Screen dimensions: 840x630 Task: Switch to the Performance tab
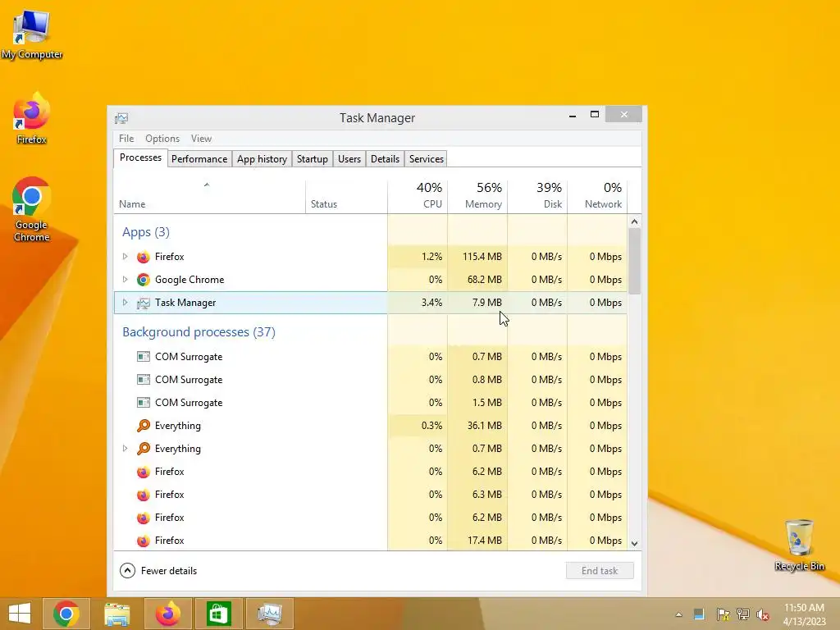[199, 159]
